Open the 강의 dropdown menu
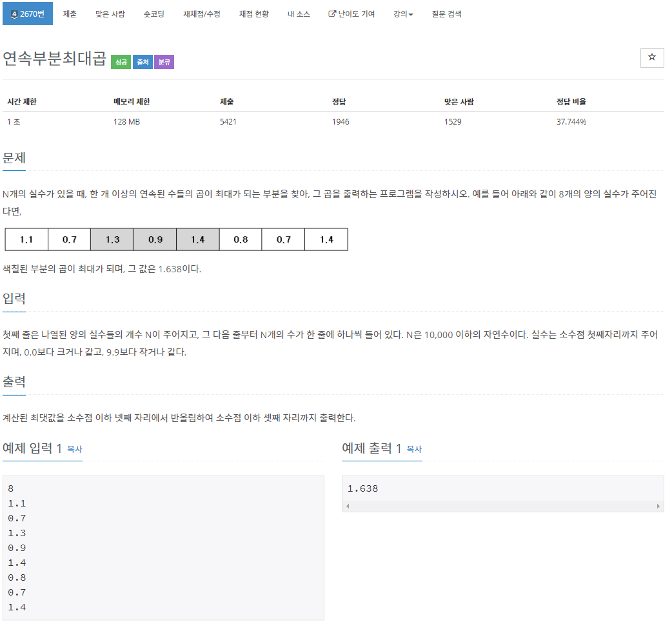The width and height of the screenshot is (672, 622). 403,14
